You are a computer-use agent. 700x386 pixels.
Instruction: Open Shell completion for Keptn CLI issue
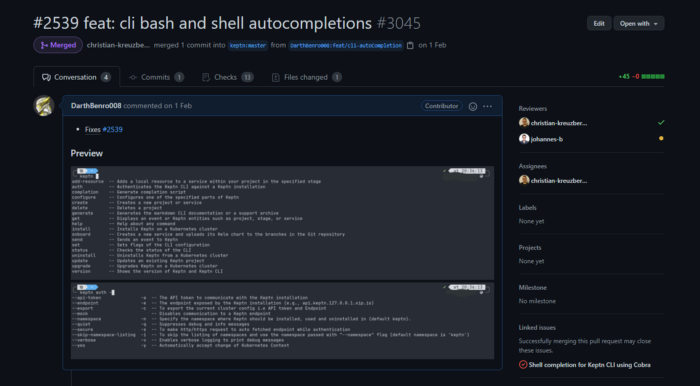[589, 365]
